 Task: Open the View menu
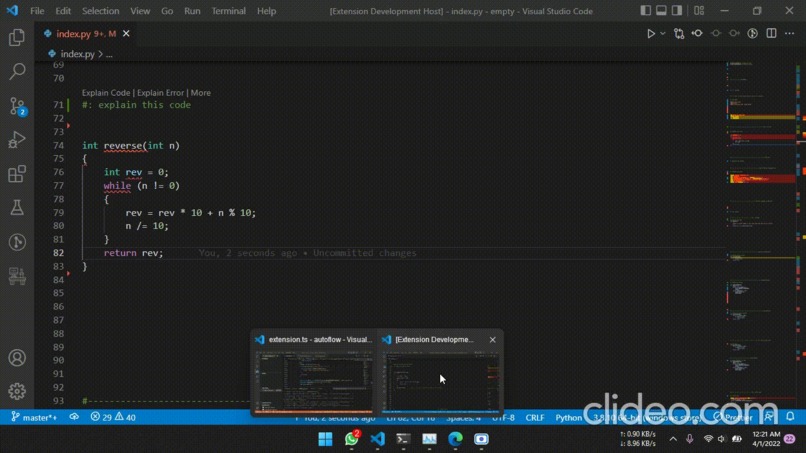pyautogui.click(x=140, y=11)
